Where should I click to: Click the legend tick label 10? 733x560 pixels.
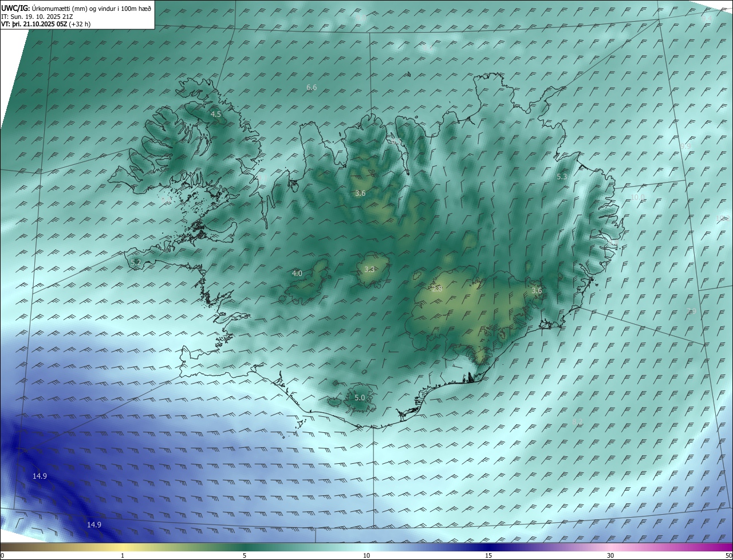(366, 556)
